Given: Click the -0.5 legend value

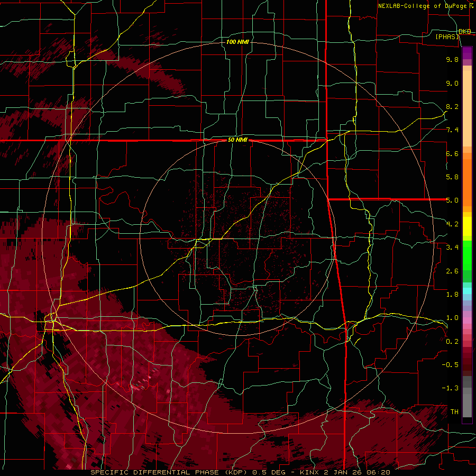Looking at the screenshot, I should click(x=450, y=365).
